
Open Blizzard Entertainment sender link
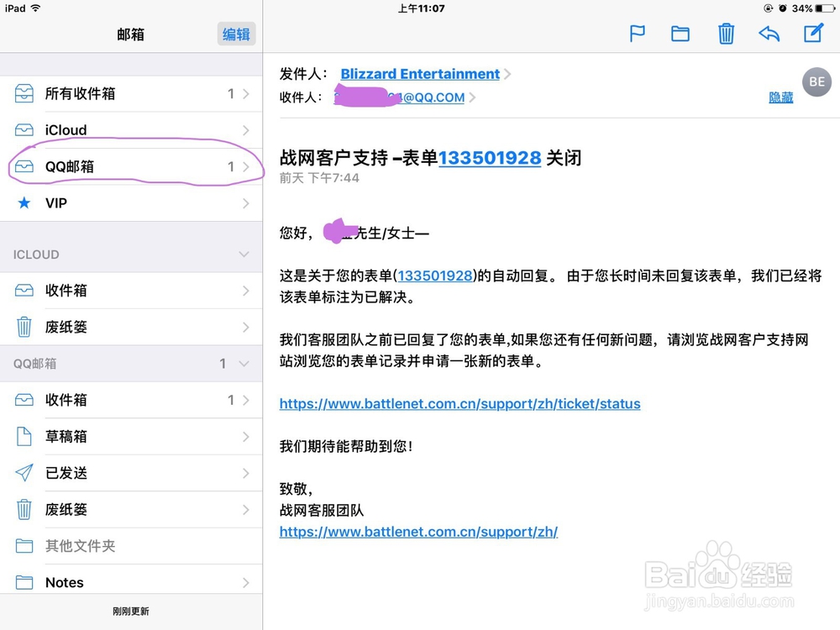tap(420, 74)
